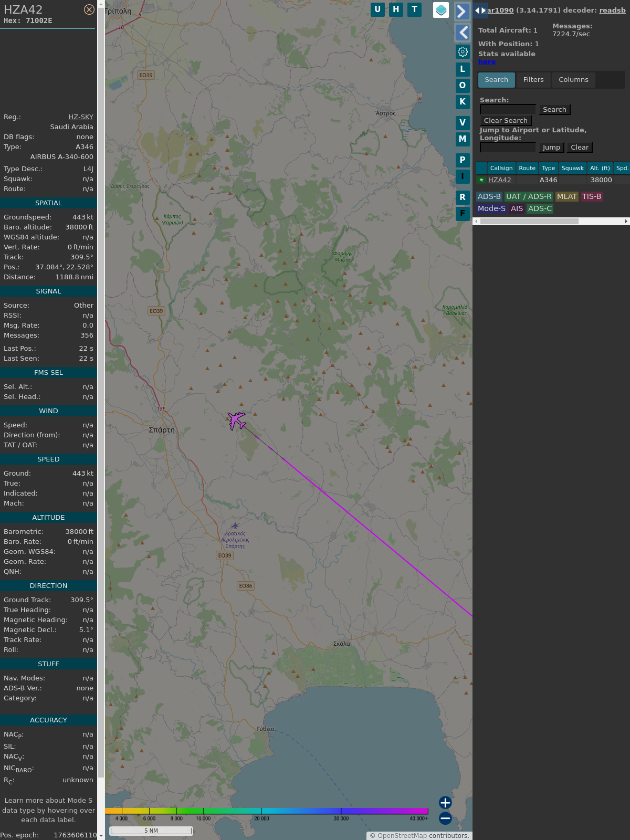Click the right chevron sidebar button

(x=462, y=12)
